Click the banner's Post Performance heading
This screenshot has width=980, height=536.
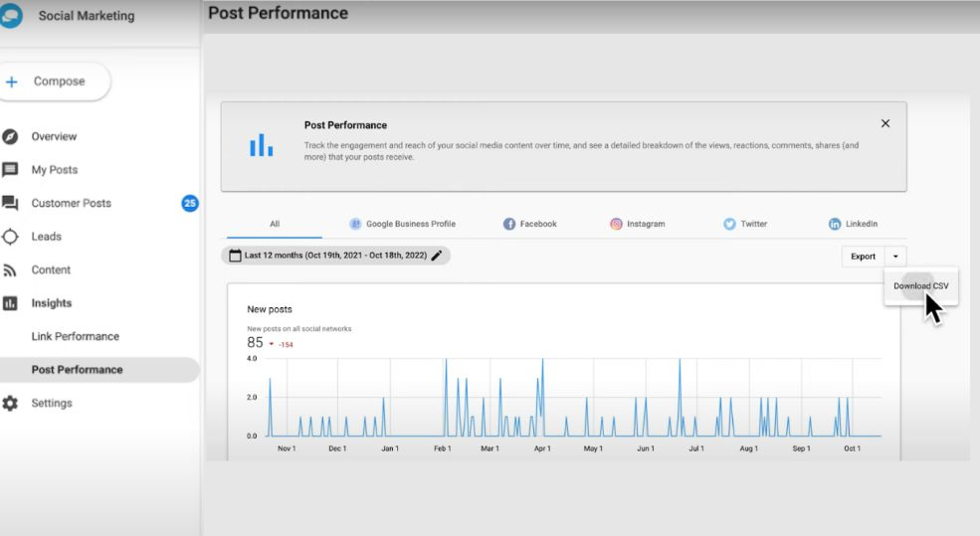click(345, 125)
